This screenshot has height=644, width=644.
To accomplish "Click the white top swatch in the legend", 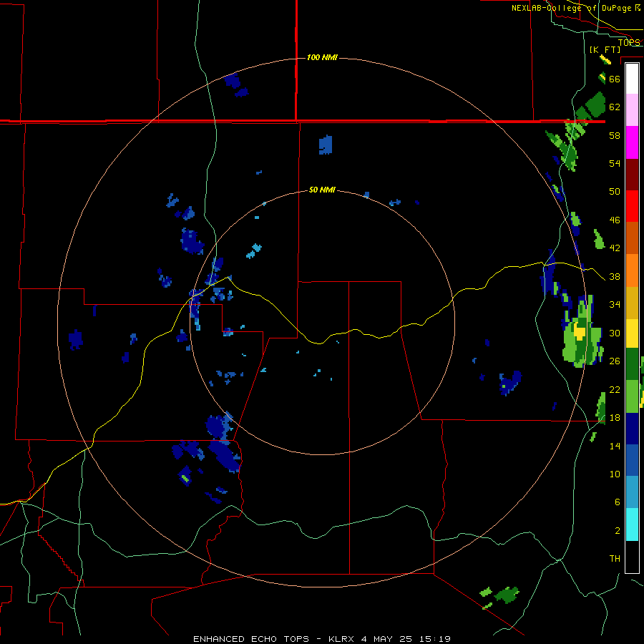I will pyautogui.click(x=632, y=79).
